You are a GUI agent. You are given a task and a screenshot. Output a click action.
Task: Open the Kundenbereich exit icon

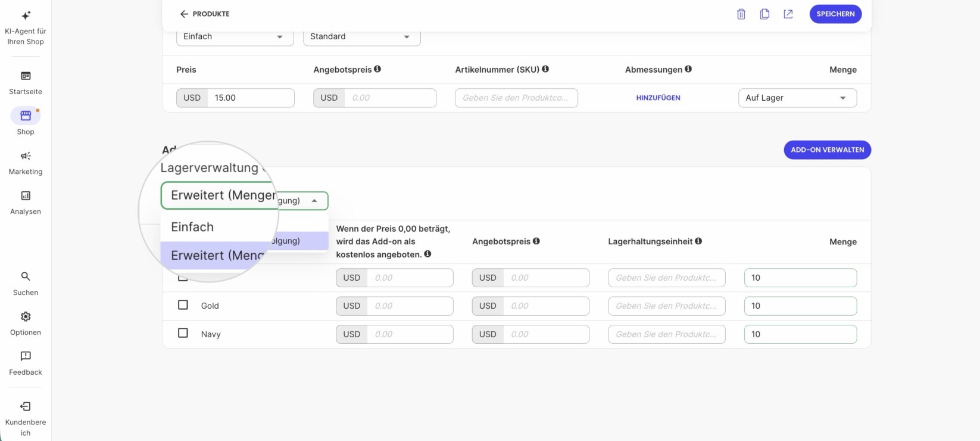pyautogui.click(x=26, y=406)
